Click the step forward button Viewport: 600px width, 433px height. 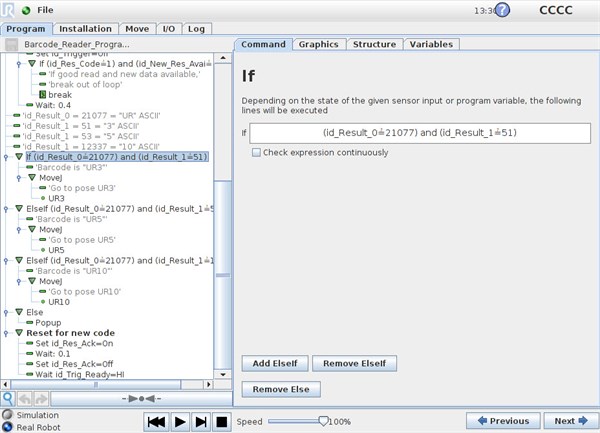[201, 422]
